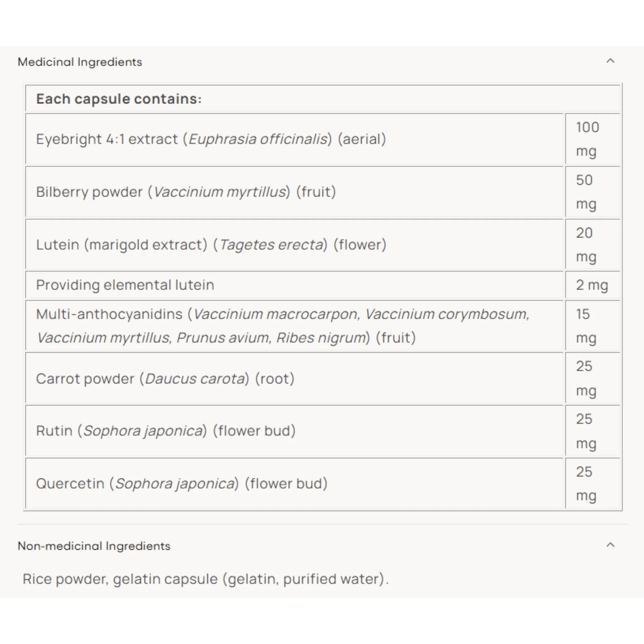Click the 20 mg lutein dosage cell
The image size is (644, 644).
tap(593, 245)
